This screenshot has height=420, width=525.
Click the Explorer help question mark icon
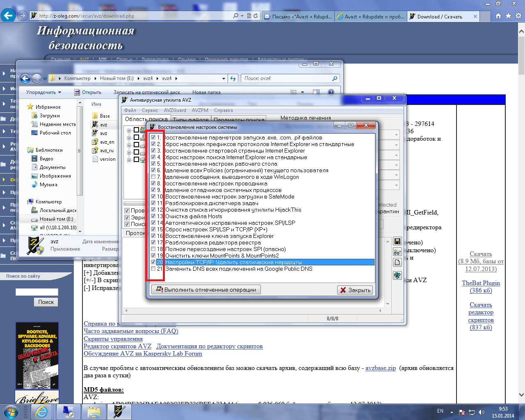click(331, 92)
